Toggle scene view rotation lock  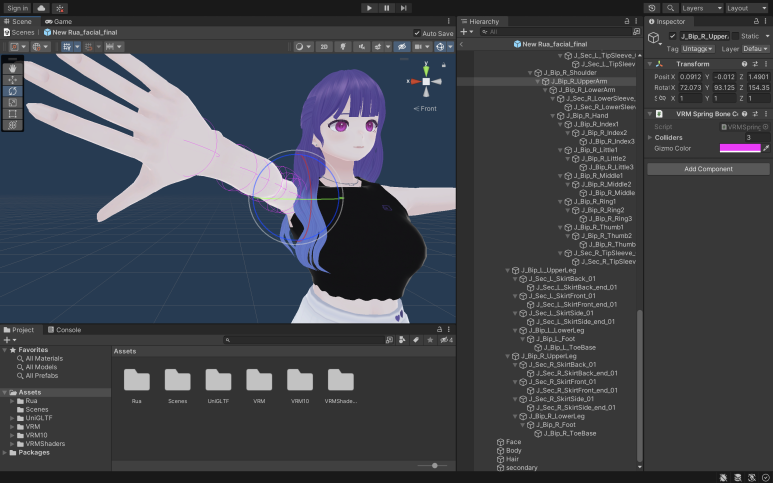444,65
